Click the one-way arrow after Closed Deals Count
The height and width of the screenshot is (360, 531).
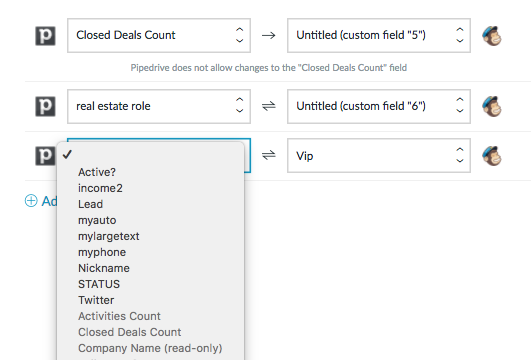click(269, 35)
